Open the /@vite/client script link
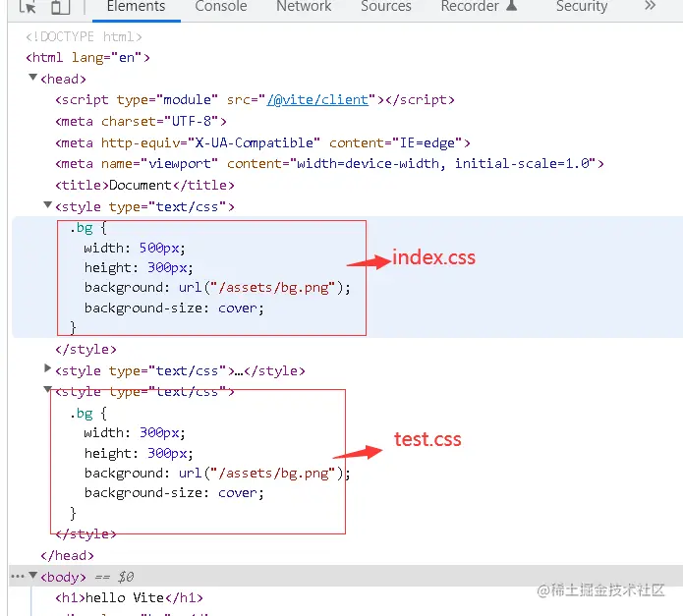683x616 pixels. click(317, 99)
